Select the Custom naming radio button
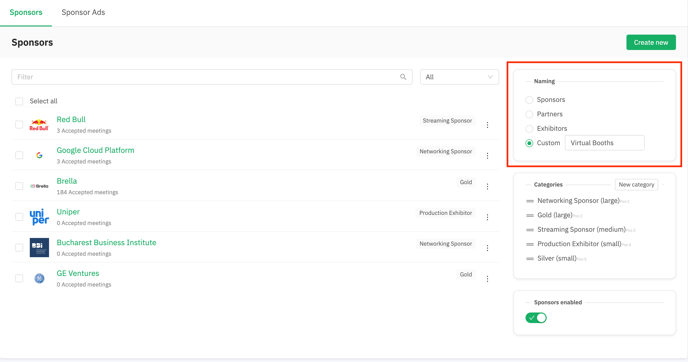 point(529,143)
